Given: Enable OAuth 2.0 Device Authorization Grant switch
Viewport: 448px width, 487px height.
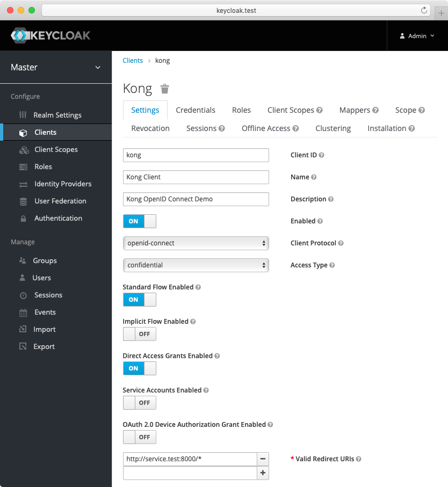Looking at the screenshot, I should [140, 437].
